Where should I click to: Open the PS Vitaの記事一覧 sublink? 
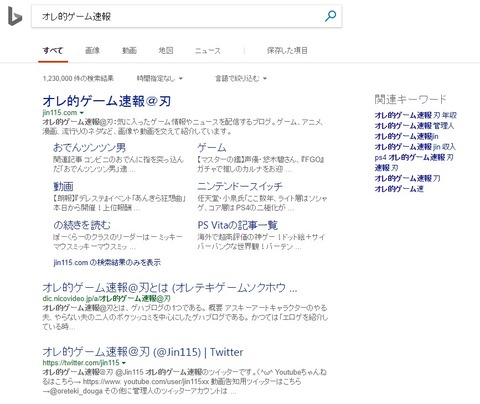click(237, 225)
